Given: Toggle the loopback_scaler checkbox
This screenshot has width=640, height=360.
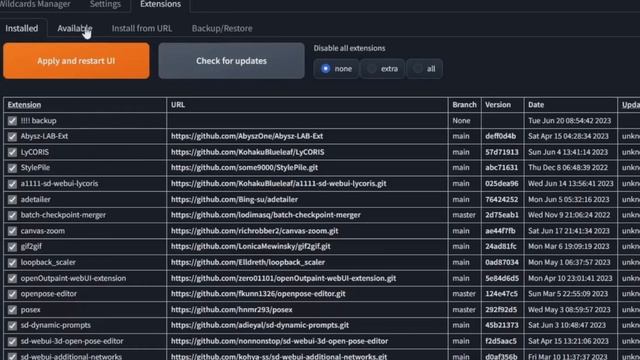Looking at the screenshot, I should click(12, 262).
